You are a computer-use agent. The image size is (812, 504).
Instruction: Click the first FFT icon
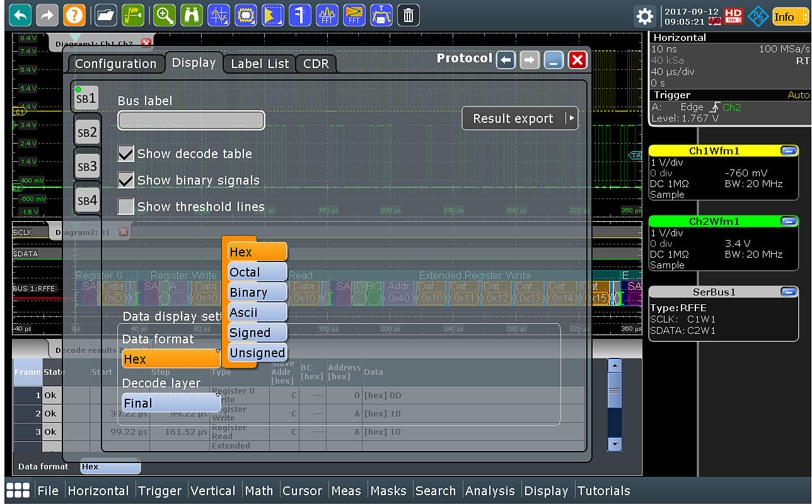[x=327, y=14]
